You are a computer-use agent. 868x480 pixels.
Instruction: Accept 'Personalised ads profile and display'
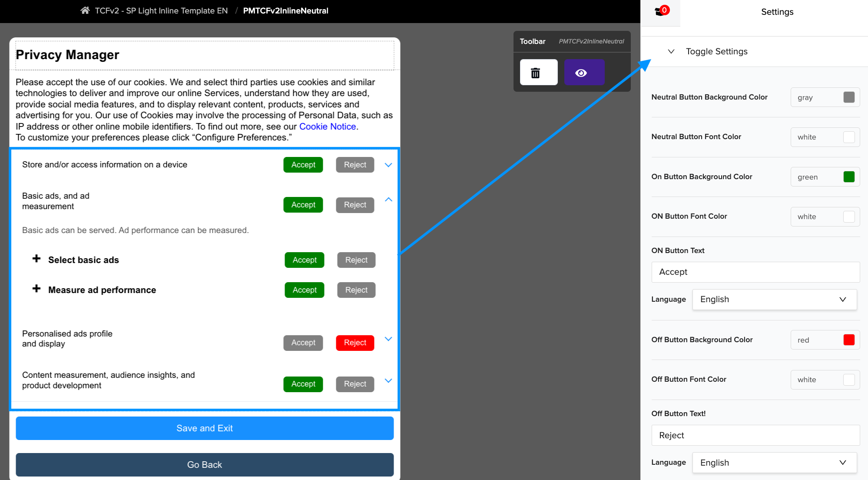tap(303, 343)
